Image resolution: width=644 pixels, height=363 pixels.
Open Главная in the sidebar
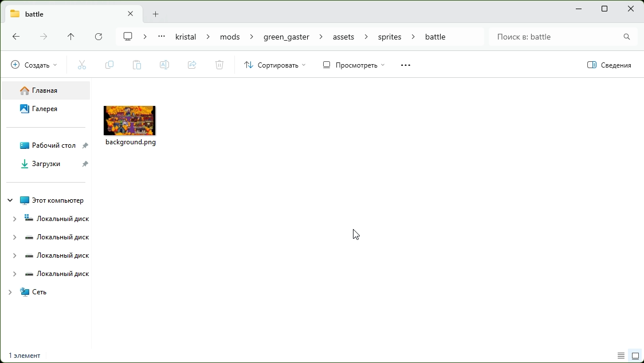[x=46, y=90]
